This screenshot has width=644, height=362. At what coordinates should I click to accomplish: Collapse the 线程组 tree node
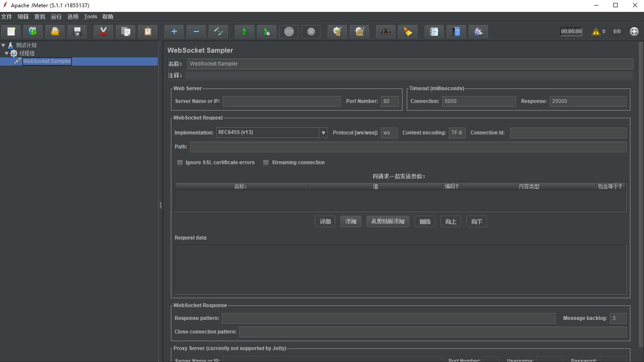[6, 53]
